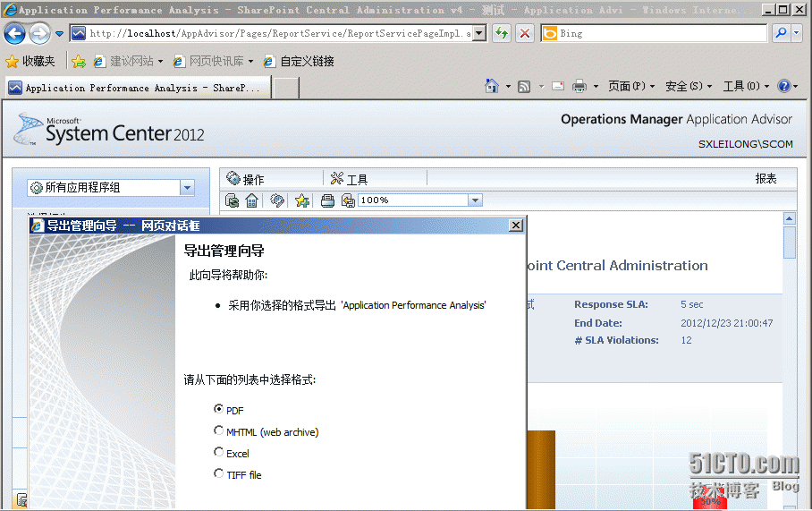Viewport: 812px width, 511px height.
Task: Click the report toolbar printer icon
Action: pos(327,200)
